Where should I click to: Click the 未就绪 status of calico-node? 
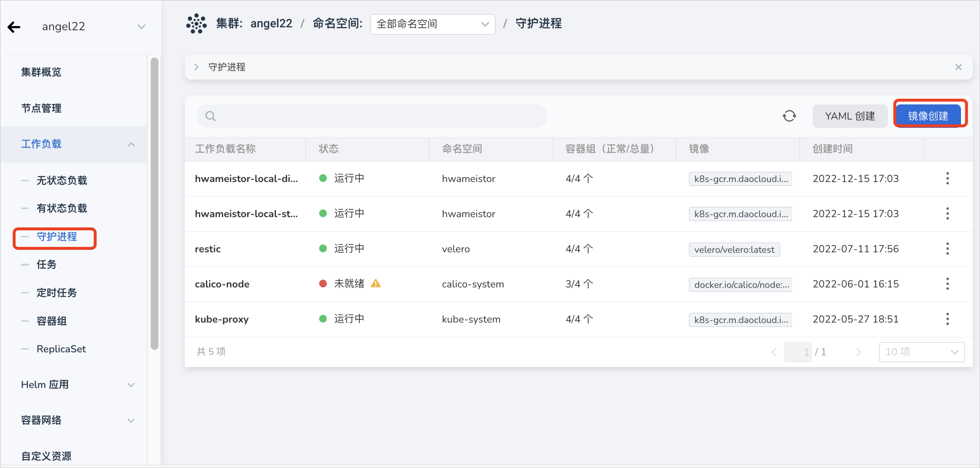coord(349,284)
